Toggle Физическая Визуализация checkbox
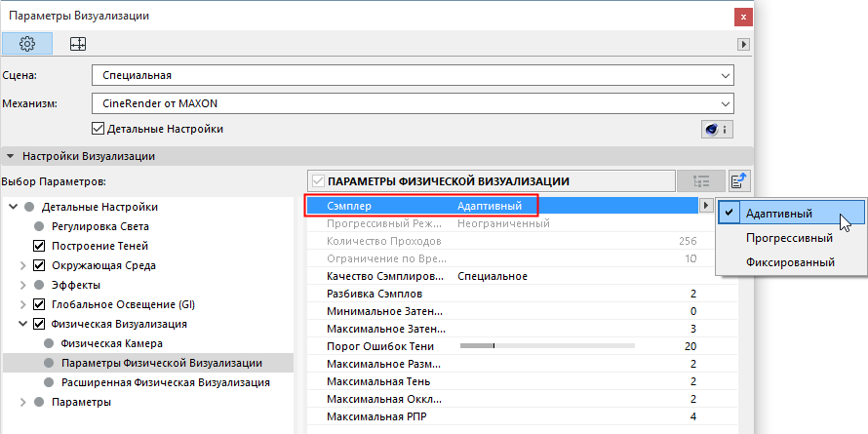This screenshot has height=434, width=868. pos(39,324)
